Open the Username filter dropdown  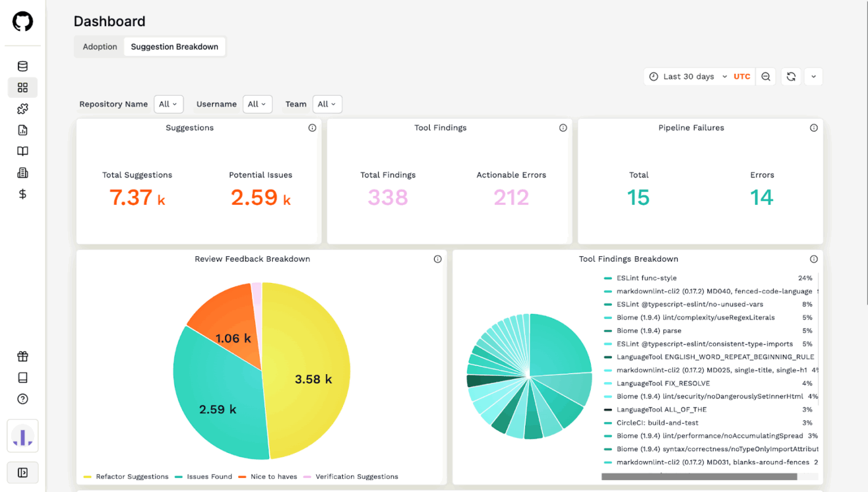click(x=257, y=104)
